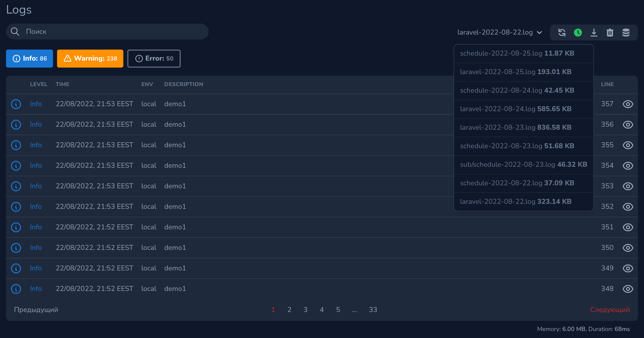Screen dimensions: 644x338
Task: Click inside the Поиск search field
Action: point(100,32)
